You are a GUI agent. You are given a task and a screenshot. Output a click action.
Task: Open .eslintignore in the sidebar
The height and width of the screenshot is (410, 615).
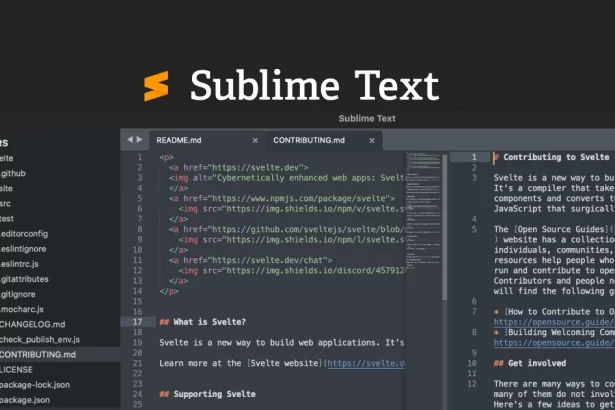[x=23, y=249]
